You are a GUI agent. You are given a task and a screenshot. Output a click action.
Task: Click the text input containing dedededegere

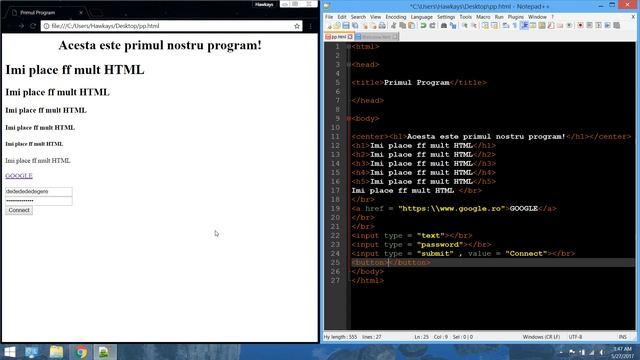(39, 191)
